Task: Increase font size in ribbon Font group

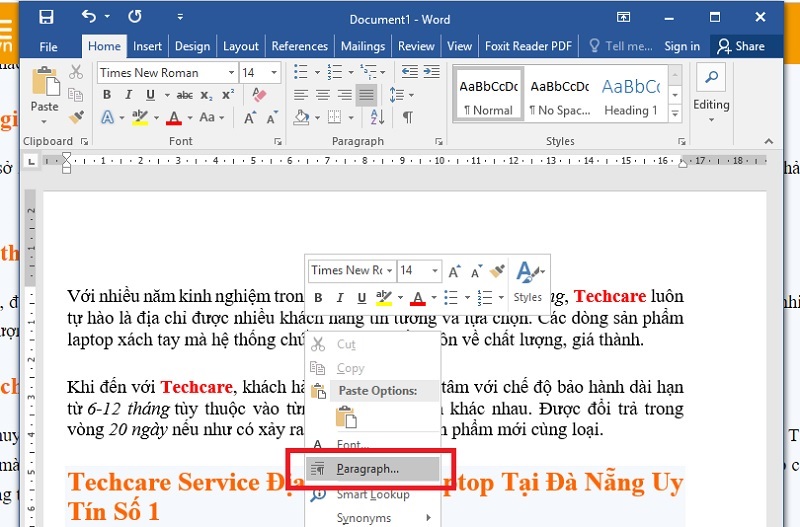Action: coord(250,118)
